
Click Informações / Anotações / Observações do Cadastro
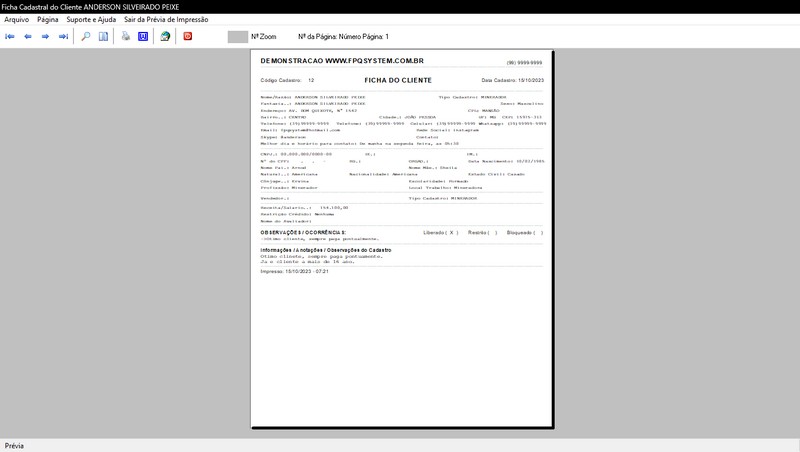click(326, 250)
